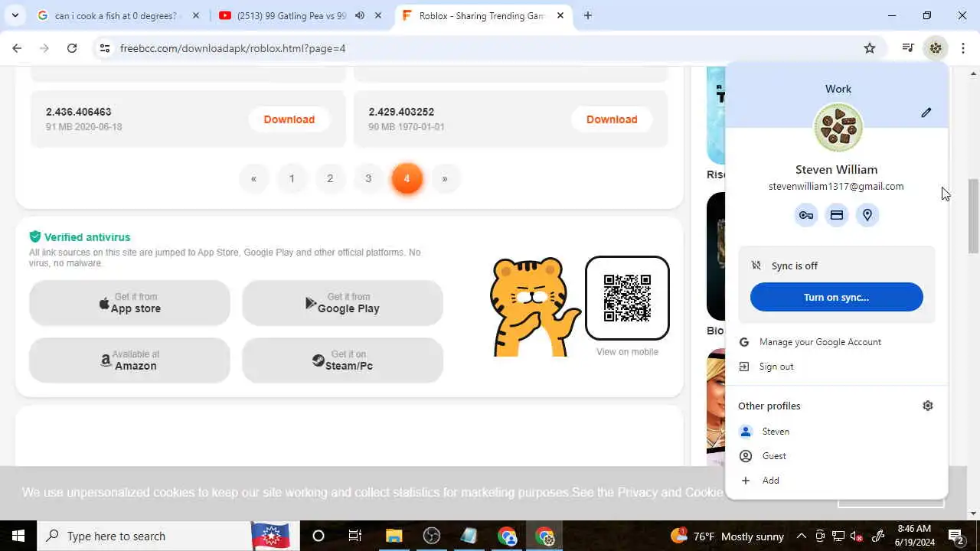Switch to the Google fish search tab

coord(119,15)
